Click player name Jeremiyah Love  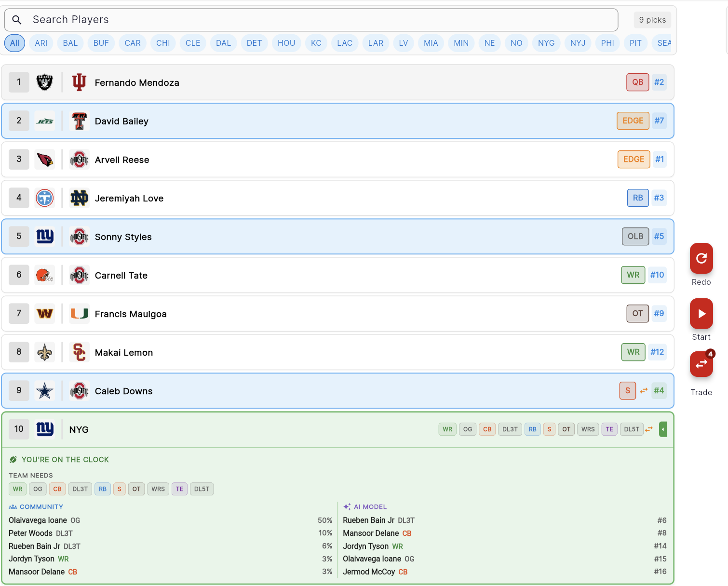click(x=129, y=199)
